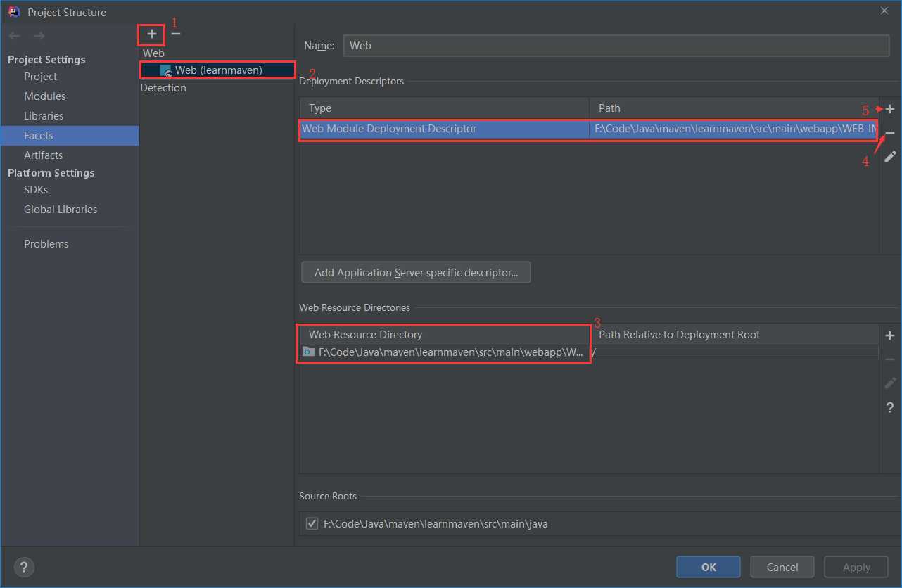Click the folder icon of webapp resource directory
Screen dimensions: 902x588
tap(308, 352)
